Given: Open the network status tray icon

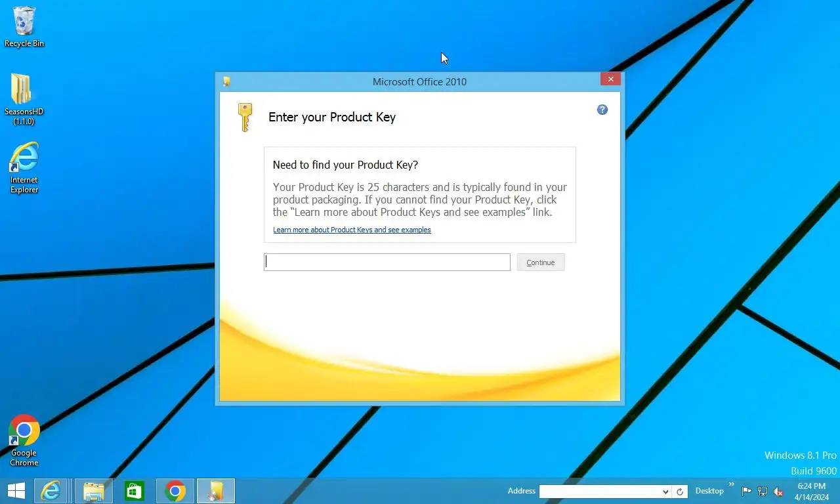Looking at the screenshot, I should [763, 492].
